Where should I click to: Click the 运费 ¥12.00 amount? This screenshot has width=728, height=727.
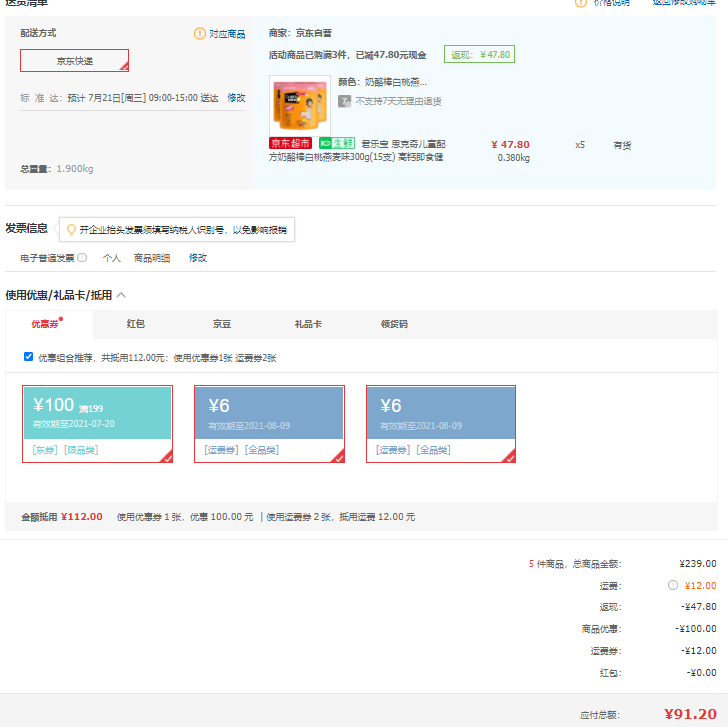click(701, 585)
